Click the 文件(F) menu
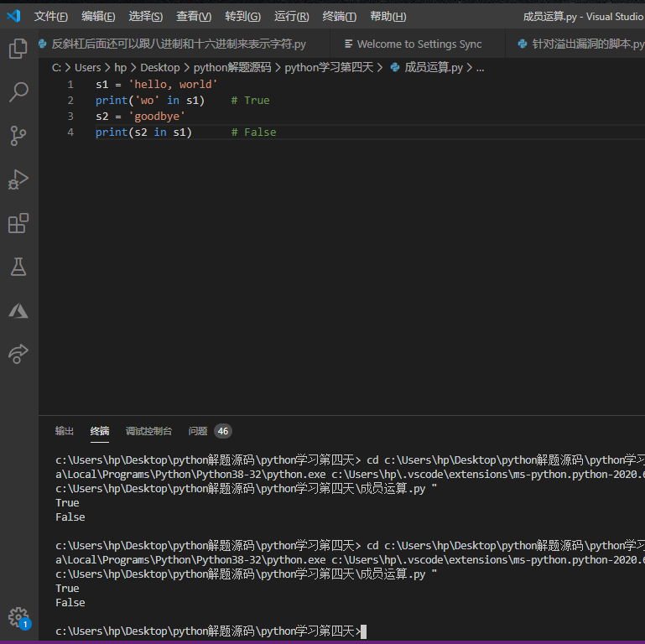 (50, 17)
